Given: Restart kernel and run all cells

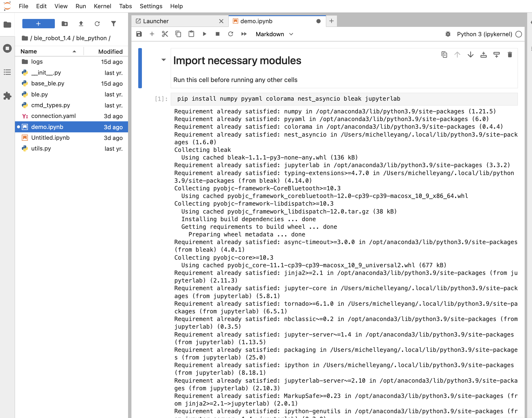Looking at the screenshot, I should click(244, 34).
